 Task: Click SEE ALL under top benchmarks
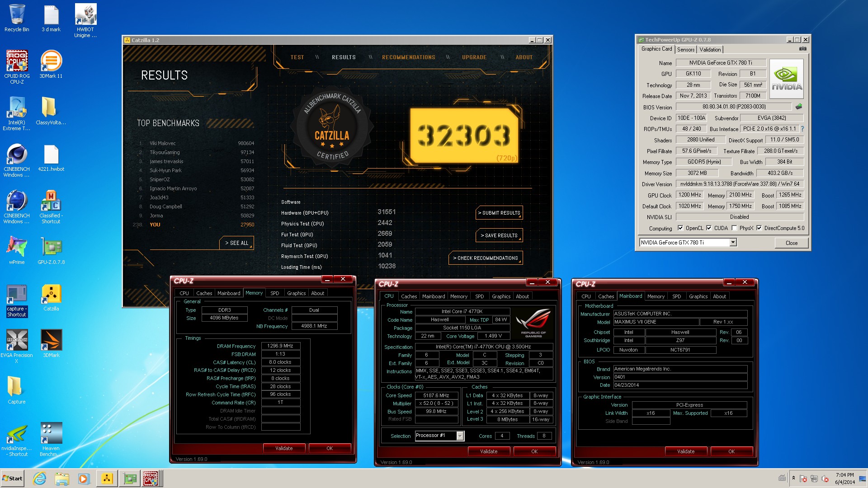(x=237, y=243)
